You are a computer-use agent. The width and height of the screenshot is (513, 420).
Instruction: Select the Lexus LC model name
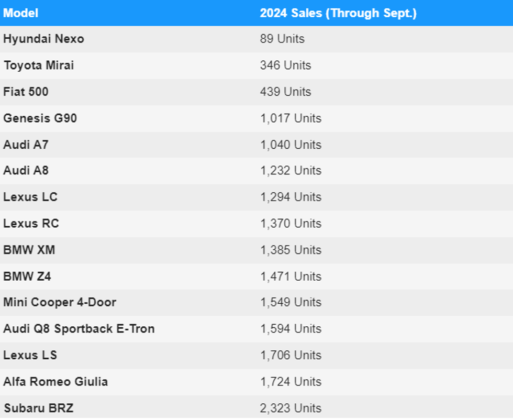tap(30, 197)
